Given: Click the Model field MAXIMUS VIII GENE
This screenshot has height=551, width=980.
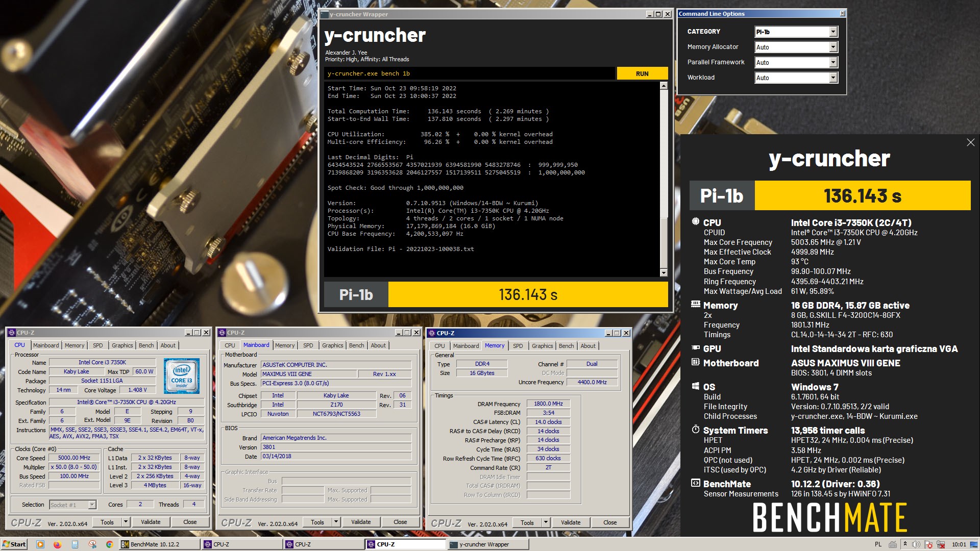Looking at the screenshot, I should click(309, 374).
